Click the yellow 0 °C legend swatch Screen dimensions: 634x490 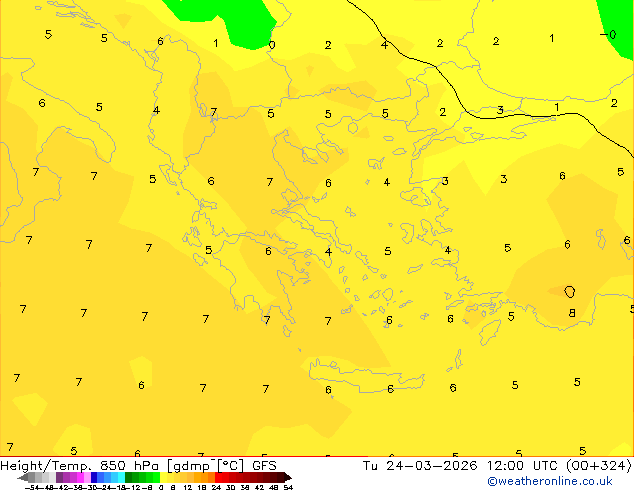[x=164, y=477]
